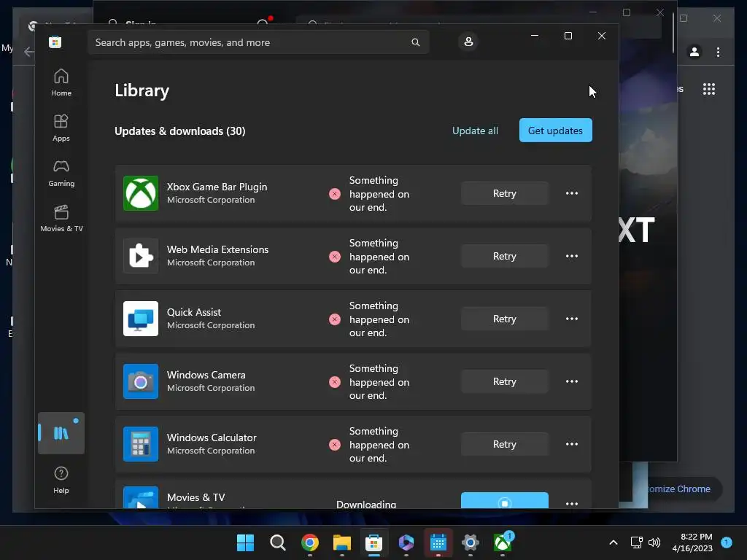The image size is (747, 560).
Task: Stop the Movies & TV download
Action: [x=505, y=500]
